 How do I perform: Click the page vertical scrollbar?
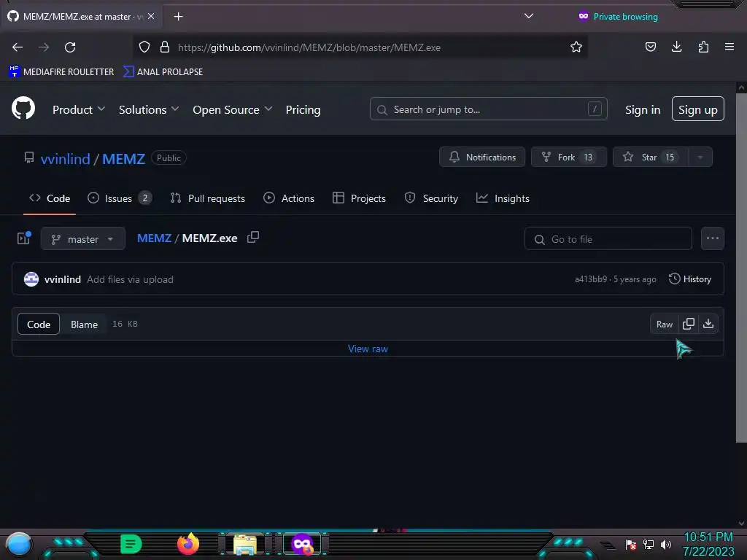[x=741, y=268]
